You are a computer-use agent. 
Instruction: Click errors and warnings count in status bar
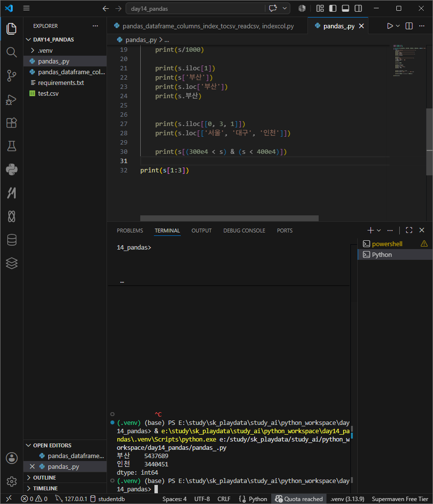pyautogui.click(x=34, y=499)
